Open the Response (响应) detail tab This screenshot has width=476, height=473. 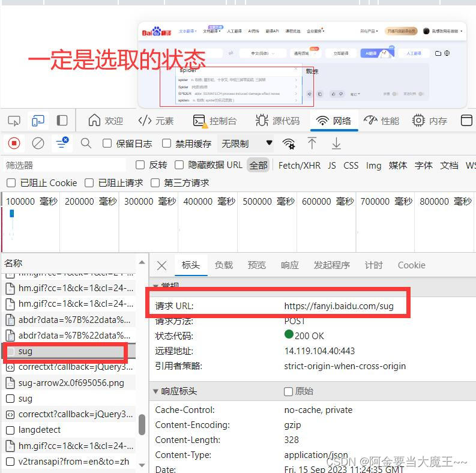tap(290, 265)
